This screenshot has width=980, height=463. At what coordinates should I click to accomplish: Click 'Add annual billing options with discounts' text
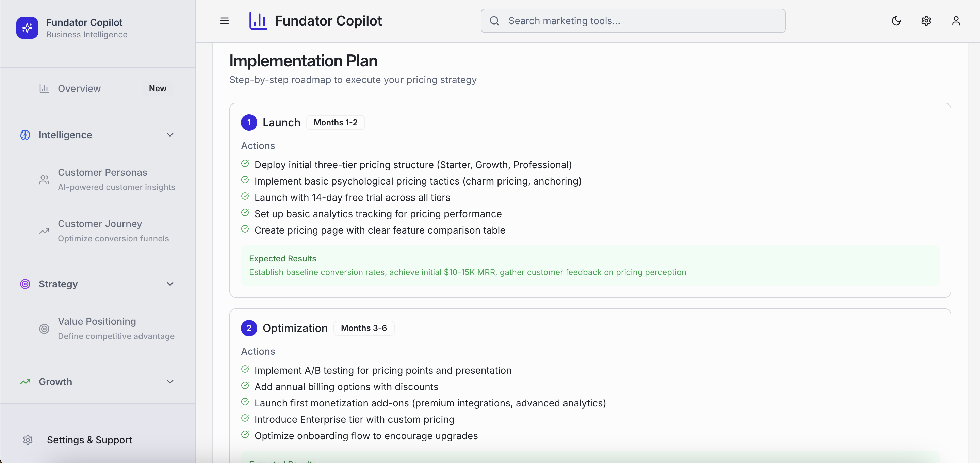pos(346,387)
